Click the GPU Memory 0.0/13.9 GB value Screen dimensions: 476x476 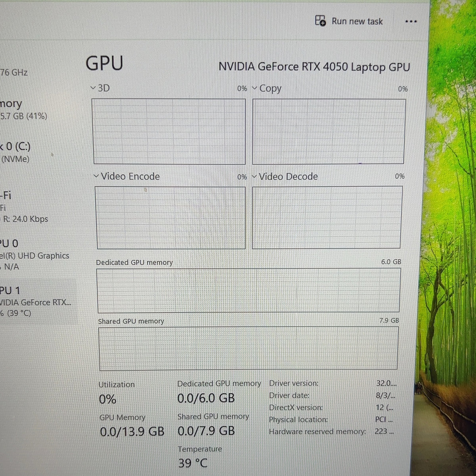[132, 432]
